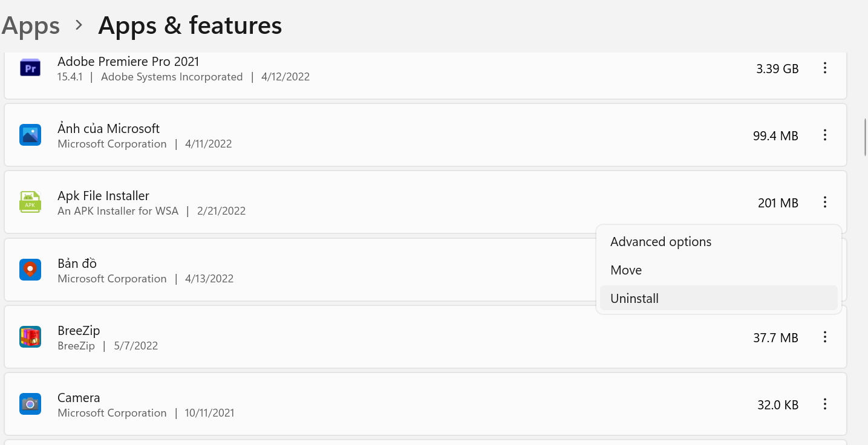Click the vertical scrollbar thumb
868x445 pixels.
(866, 137)
